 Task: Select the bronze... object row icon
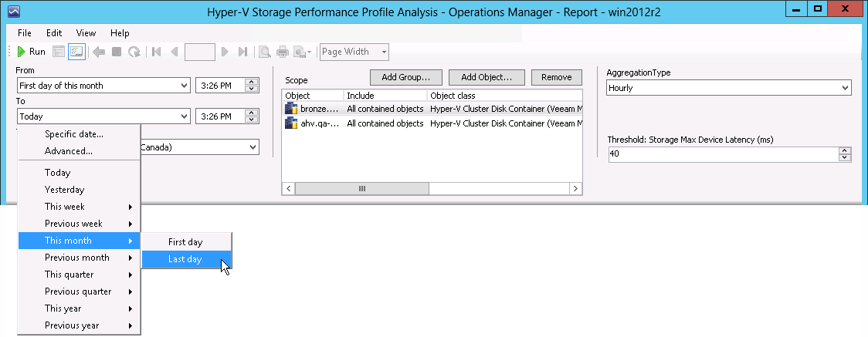pos(291,108)
